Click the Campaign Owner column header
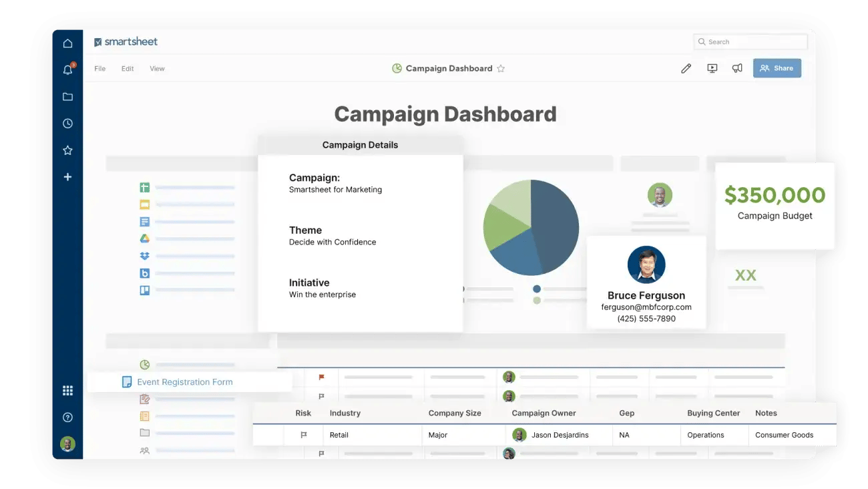The height and width of the screenshot is (489, 868). pos(544,413)
